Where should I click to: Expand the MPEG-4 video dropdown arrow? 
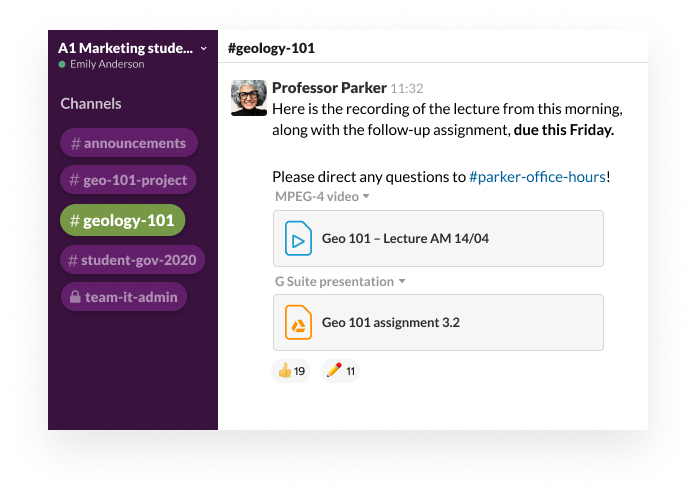[x=367, y=197]
